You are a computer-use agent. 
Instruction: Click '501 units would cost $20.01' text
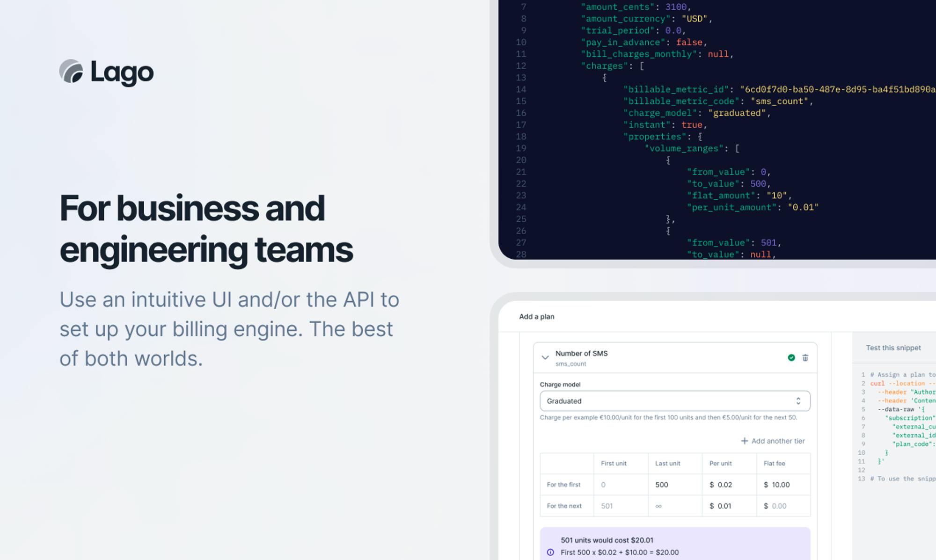[607, 540]
